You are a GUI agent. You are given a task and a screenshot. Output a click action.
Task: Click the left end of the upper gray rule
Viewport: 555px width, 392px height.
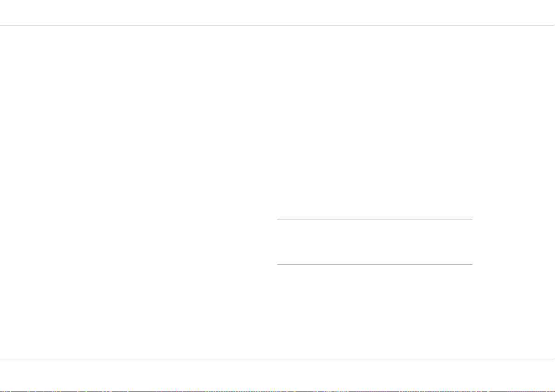tap(278, 220)
